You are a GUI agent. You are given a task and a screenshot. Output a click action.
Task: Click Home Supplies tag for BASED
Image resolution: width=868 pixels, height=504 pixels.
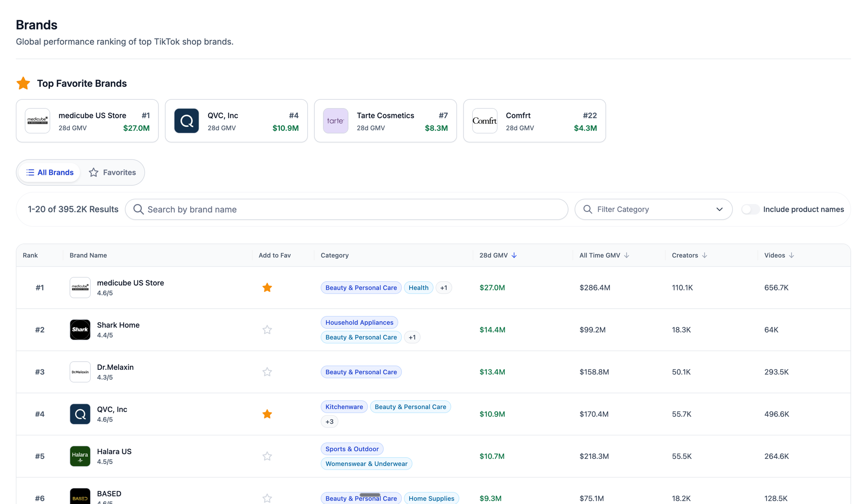pyautogui.click(x=431, y=498)
